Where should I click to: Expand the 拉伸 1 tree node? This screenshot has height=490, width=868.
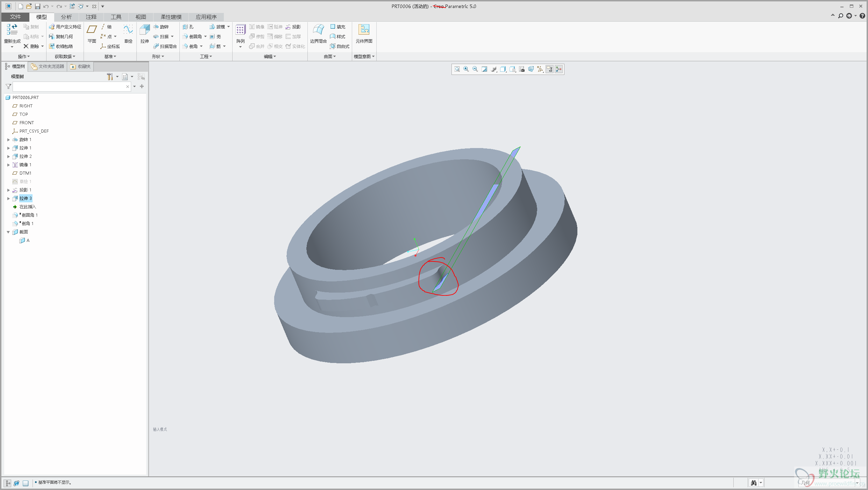pos(8,148)
